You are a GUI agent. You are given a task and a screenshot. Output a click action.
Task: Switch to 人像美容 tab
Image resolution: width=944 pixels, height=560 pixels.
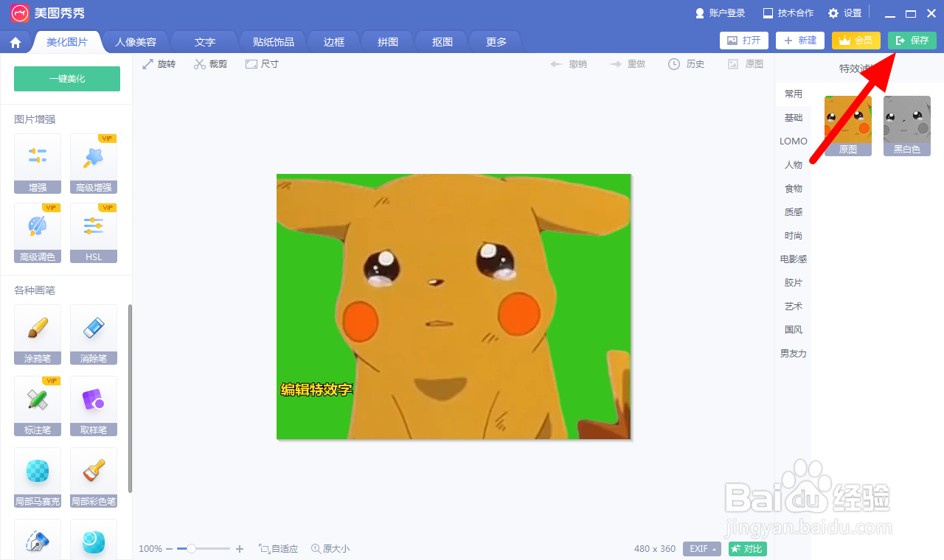(x=136, y=42)
